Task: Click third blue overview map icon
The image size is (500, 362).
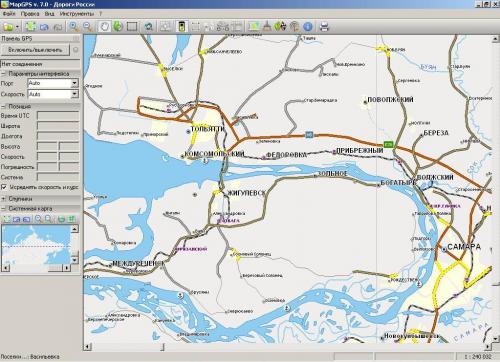Action: [x=26, y=219]
